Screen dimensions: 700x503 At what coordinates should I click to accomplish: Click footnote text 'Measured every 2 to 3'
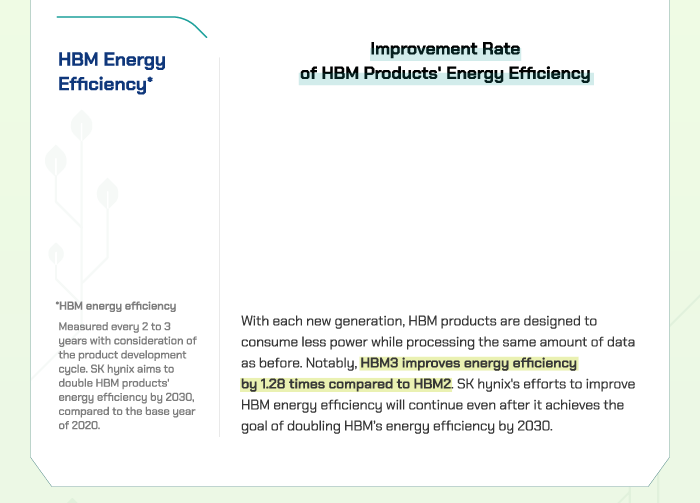tap(114, 326)
